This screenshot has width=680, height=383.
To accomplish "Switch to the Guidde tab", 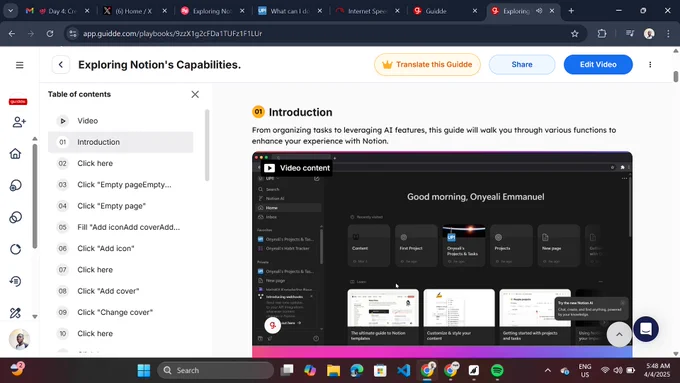I will pyautogui.click(x=444, y=11).
